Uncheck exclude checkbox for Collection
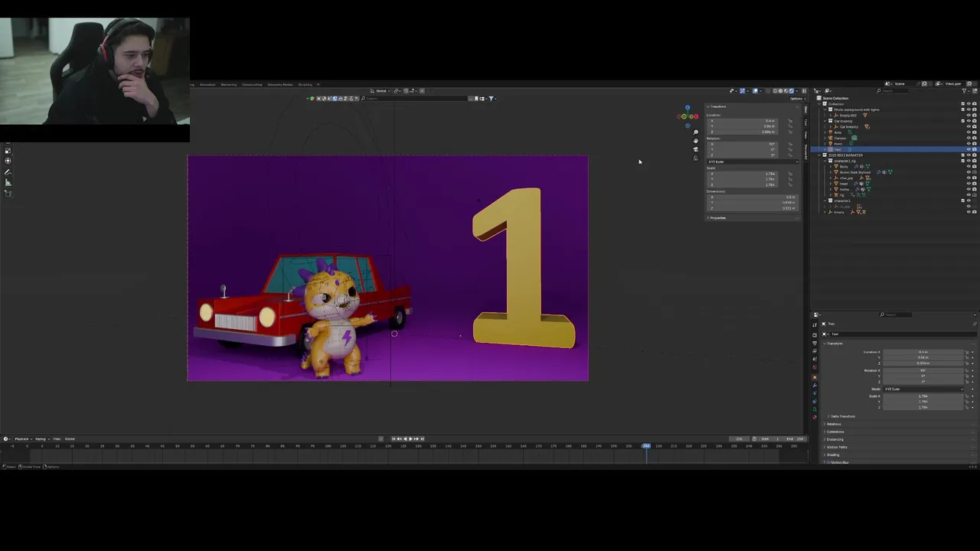 coord(962,103)
